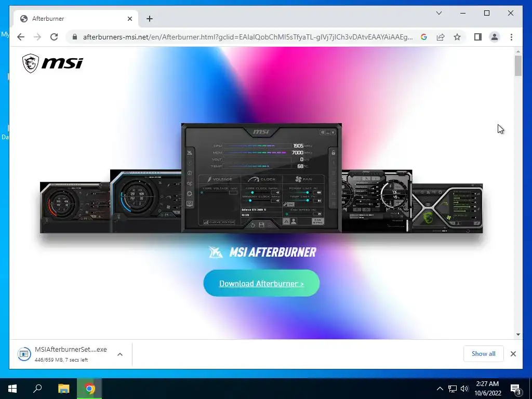Click the blue gauge skin thumbnail
Screen dimensions: 532x399
[145, 201]
